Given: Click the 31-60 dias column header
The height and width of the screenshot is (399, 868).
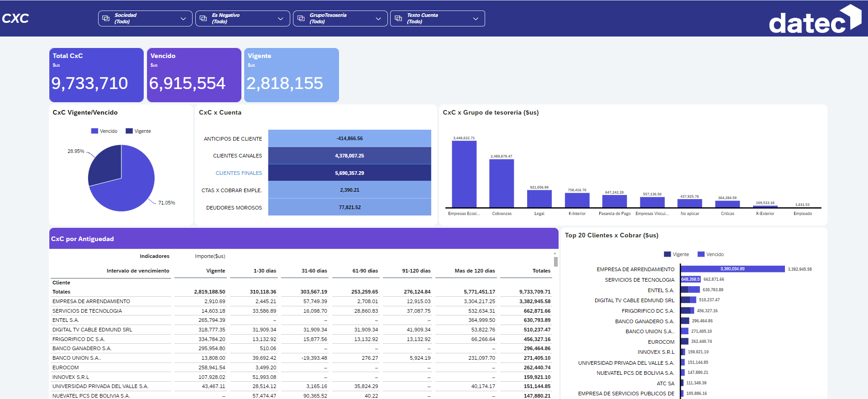Looking at the screenshot, I should point(314,271).
